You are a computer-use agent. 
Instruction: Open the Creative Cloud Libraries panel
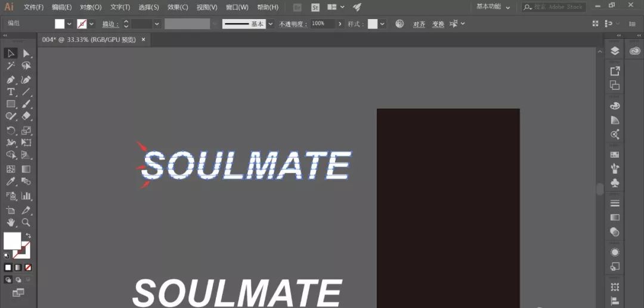tap(634, 51)
